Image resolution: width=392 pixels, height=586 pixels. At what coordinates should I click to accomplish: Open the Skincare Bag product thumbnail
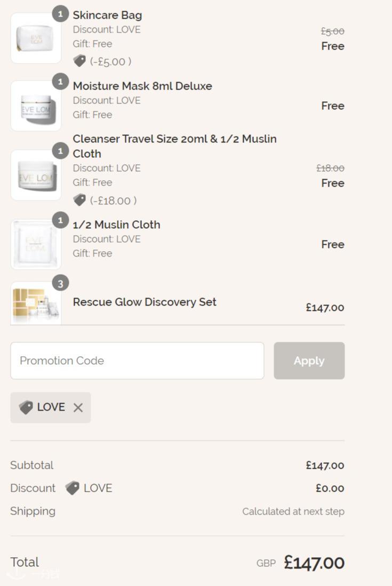tap(36, 39)
